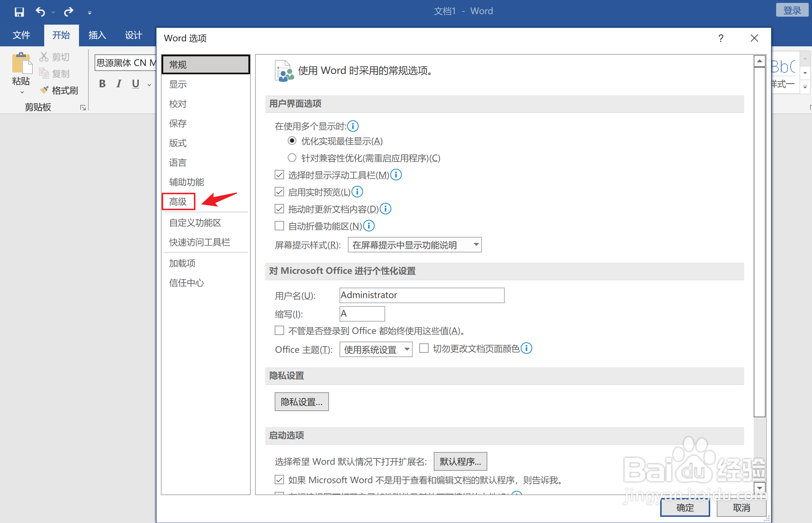Screen dimensions: 812x523
Task: Click the Format Painter brush icon
Action: 45,90
